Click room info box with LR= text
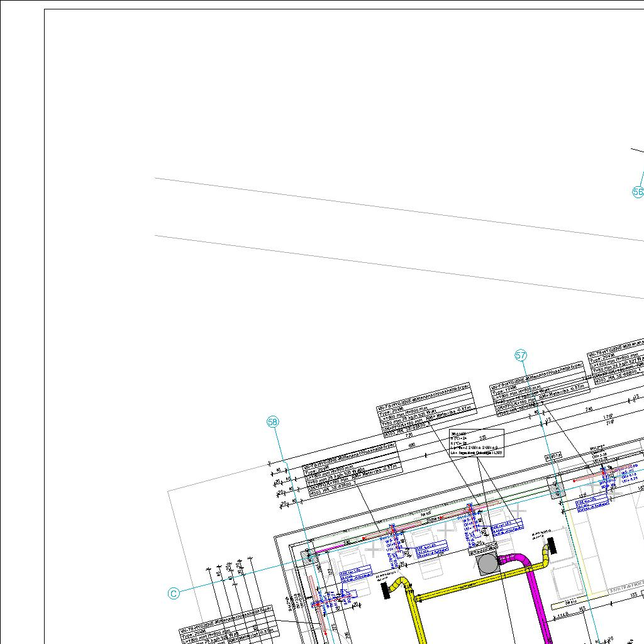The height and width of the screenshot is (644, 644). pyautogui.click(x=477, y=443)
